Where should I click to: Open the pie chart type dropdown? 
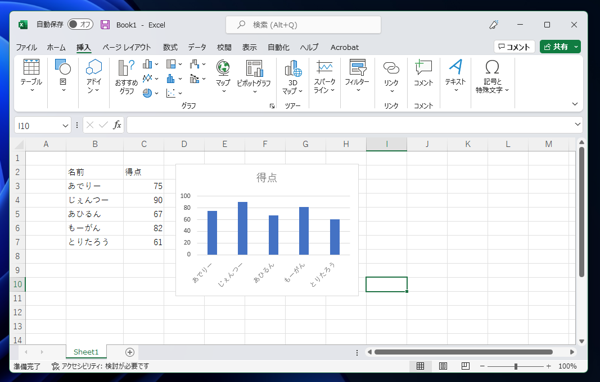(x=151, y=93)
